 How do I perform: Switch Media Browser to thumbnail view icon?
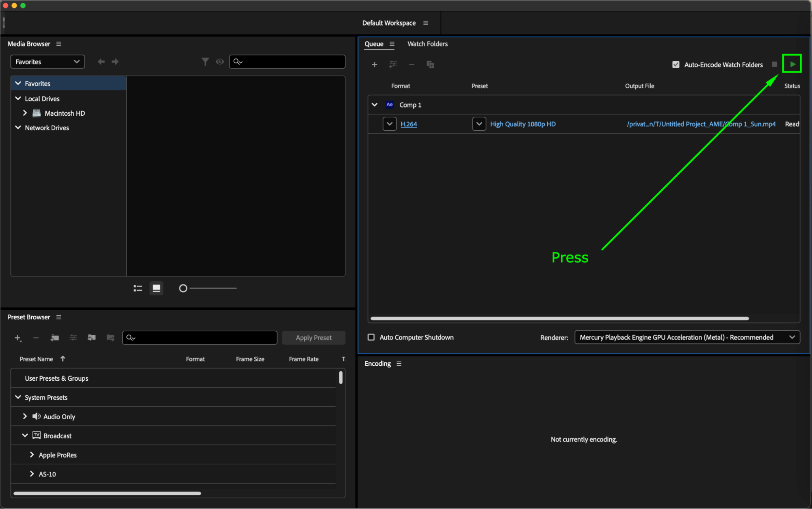pyautogui.click(x=156, y=288)
